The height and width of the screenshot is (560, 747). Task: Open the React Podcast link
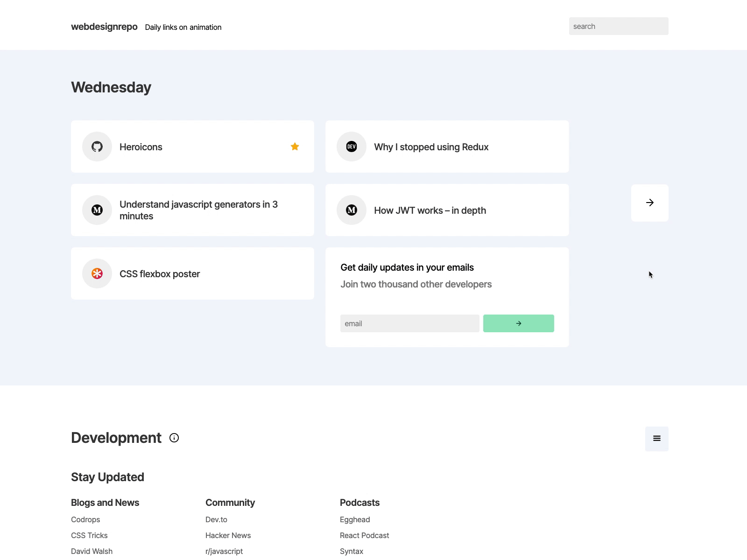coord(364,535)
